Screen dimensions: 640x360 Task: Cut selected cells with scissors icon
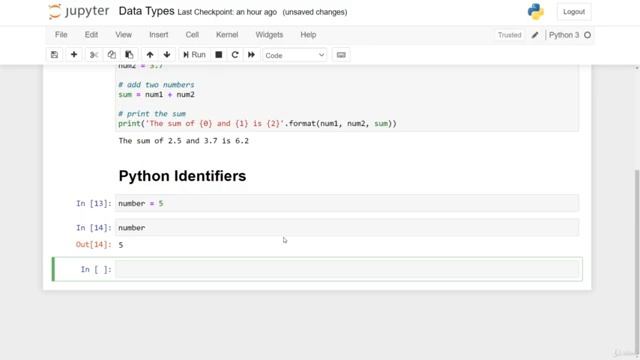tap(93, 55)
